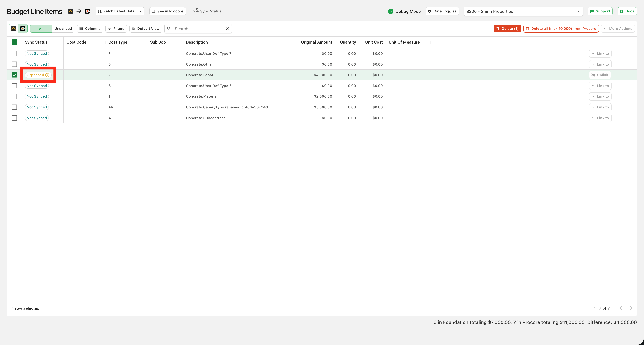Go to the previous page with the left arrow

(x=621, y=308)
